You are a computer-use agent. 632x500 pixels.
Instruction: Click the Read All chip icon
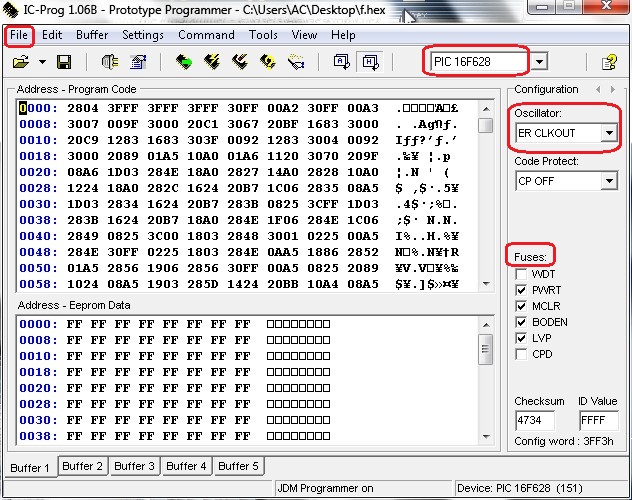tap(184, 62)
